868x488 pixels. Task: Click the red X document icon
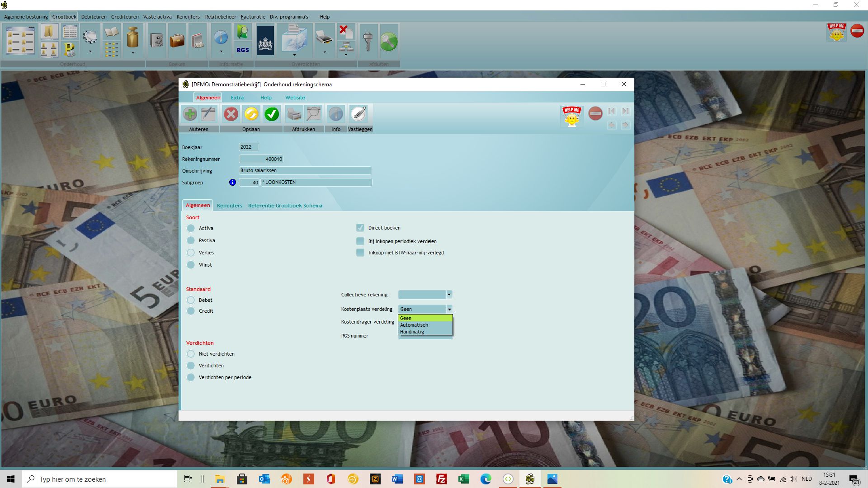coord(346,32)
